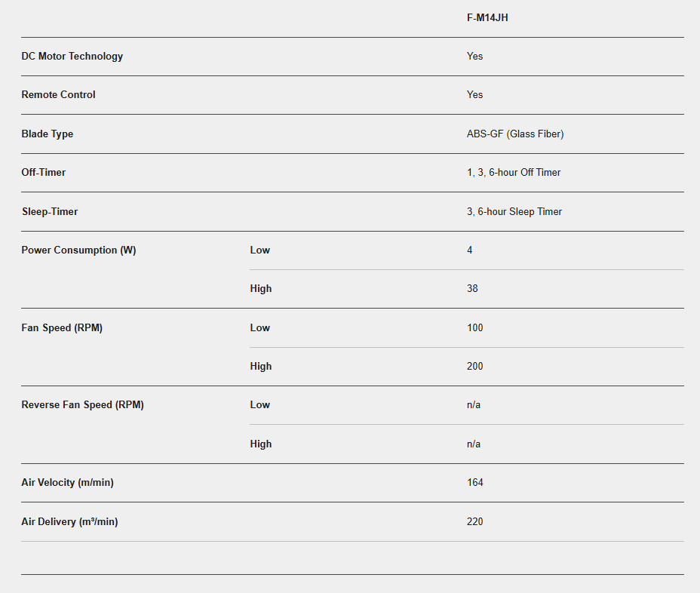
Task: Select the Blade Type label
Action: coord(47,134)
